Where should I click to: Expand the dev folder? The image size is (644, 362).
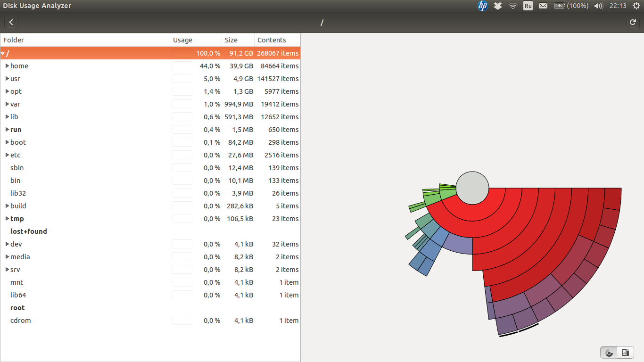pyautogui.click(x=7, y=244)
